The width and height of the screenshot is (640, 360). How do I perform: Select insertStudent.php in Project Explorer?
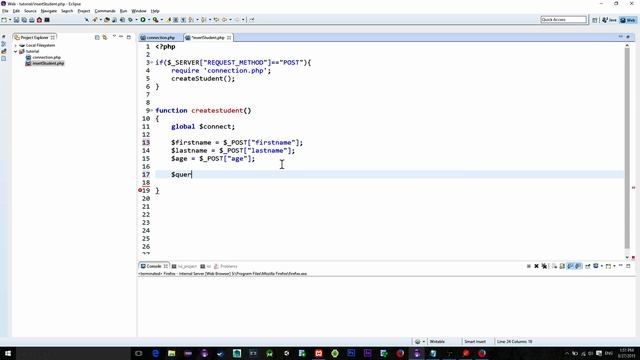48,63
